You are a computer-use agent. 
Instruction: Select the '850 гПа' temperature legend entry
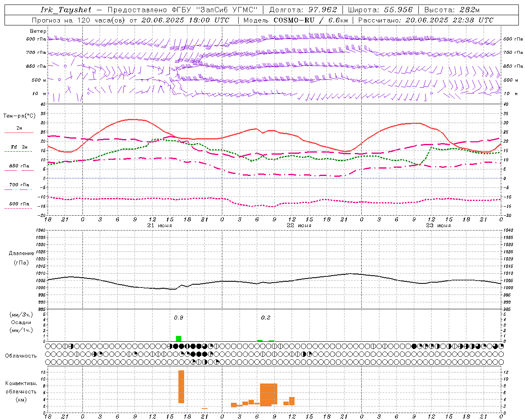(19, 166)
